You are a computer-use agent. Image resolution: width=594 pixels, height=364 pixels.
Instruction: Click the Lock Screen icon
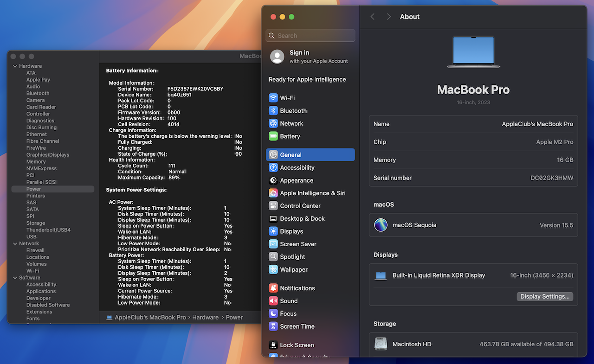[273, 345]
